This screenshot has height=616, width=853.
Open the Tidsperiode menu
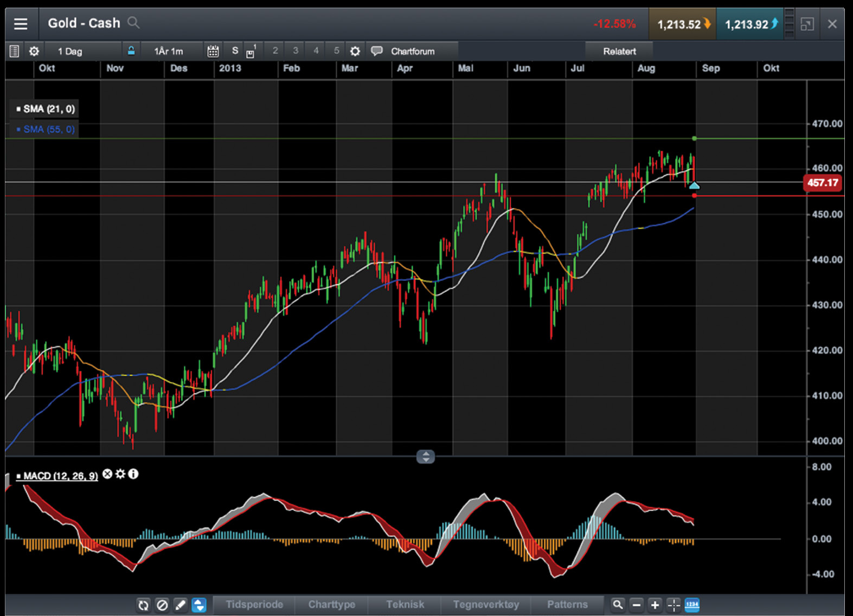tap(254, 604)
